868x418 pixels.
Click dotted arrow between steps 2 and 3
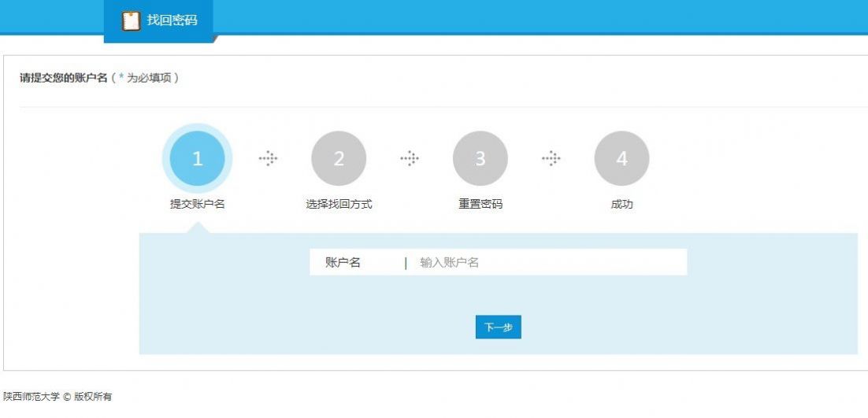[x=410, y=159]
